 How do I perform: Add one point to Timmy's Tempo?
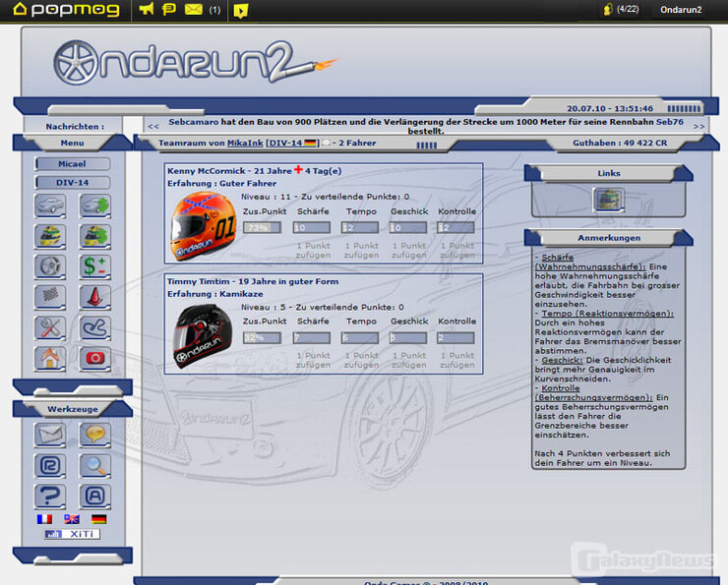[x=361, y=360]
